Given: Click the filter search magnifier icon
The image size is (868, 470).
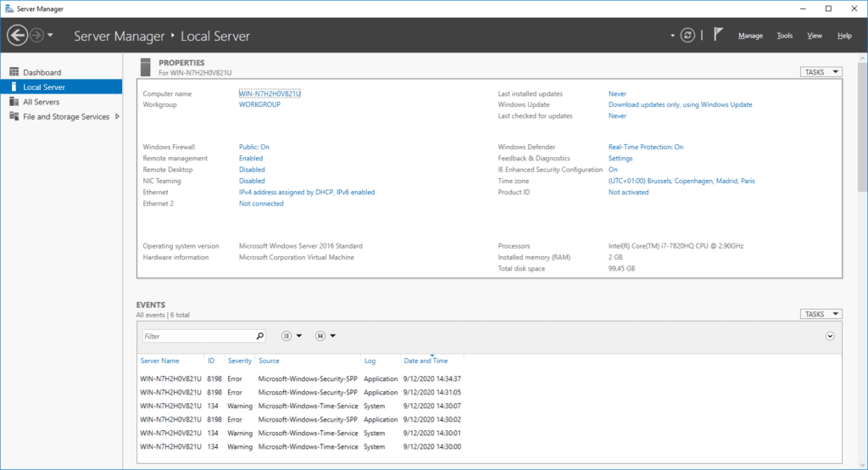Looking at the screenshot, I should click(x=259, y=336).
